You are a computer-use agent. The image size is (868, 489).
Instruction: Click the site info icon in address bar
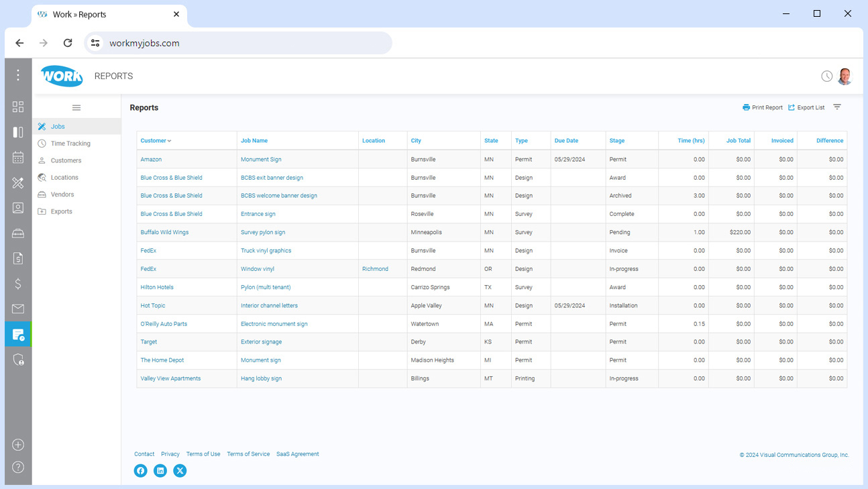(96, 43)
